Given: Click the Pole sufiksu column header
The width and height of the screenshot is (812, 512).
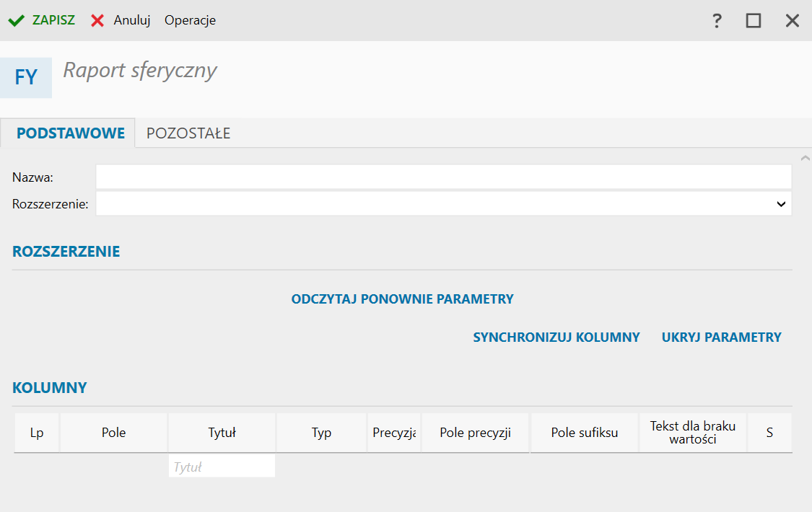Looking at the screenshot, I should tap(584, 433).
